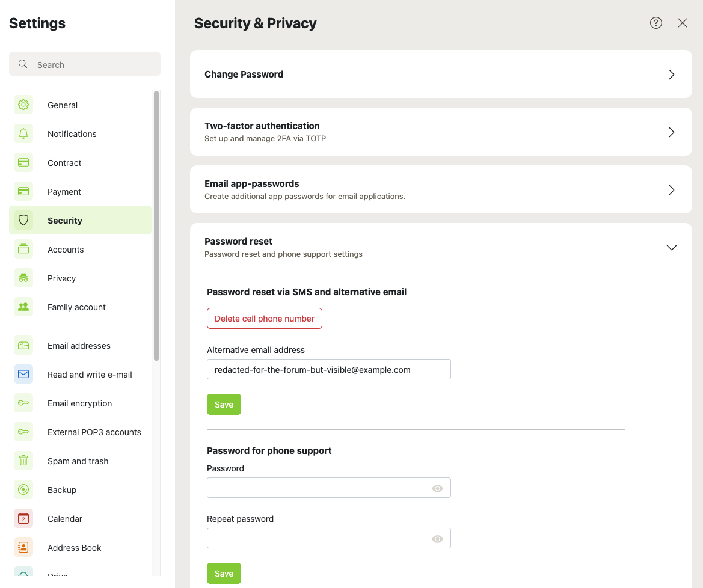
Task: Toggle visibility of Repeat password field
Action: [x=437, y=539]
